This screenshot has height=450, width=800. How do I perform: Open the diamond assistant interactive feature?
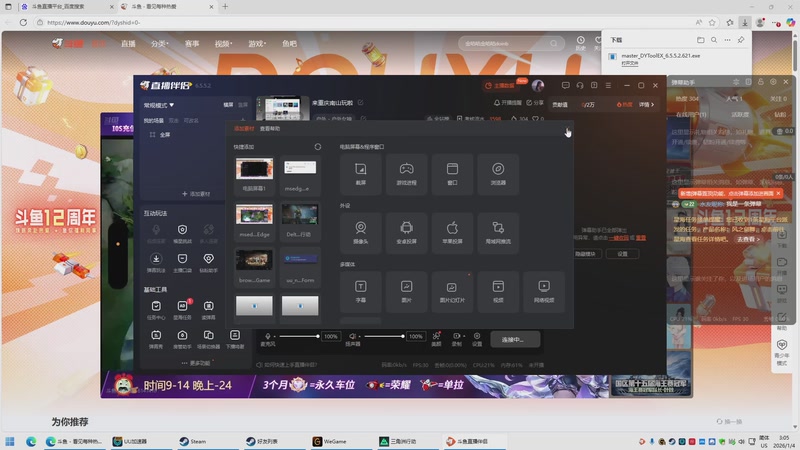click(x=208, y=262)
